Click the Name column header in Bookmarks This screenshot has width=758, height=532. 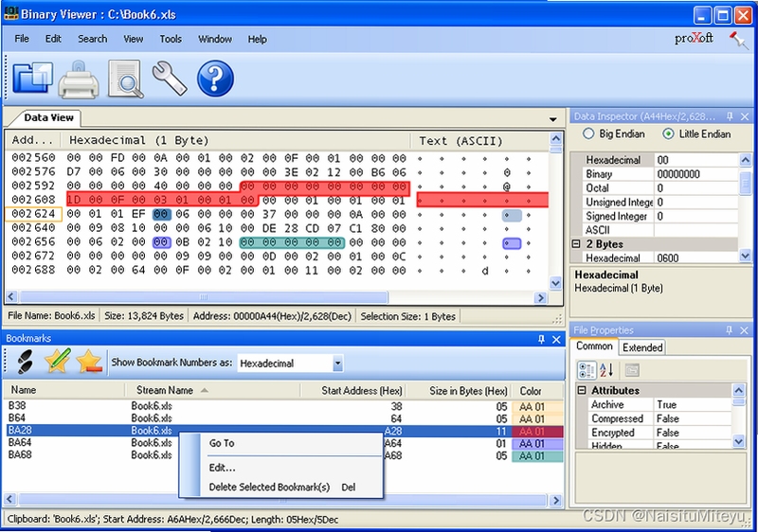(x=64, y=390)
